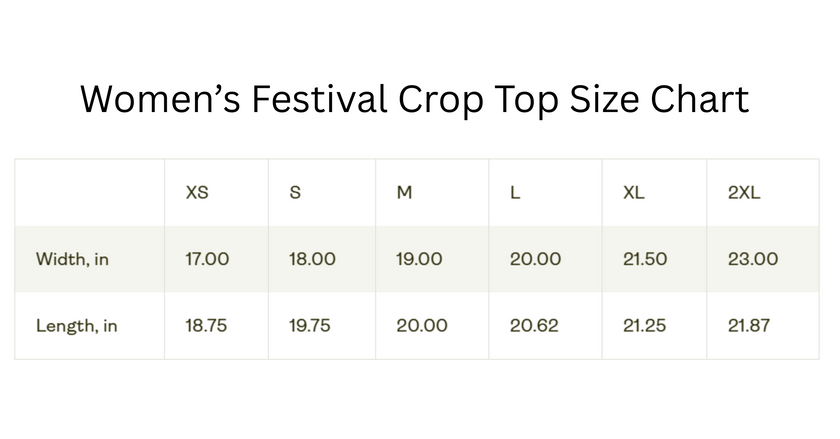
Task: Click the XL width value 21.50
Action: point(645,259)
